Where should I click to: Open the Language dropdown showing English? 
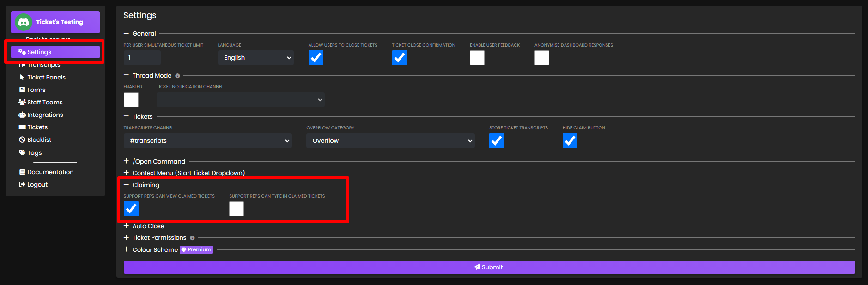pos(256,58)
